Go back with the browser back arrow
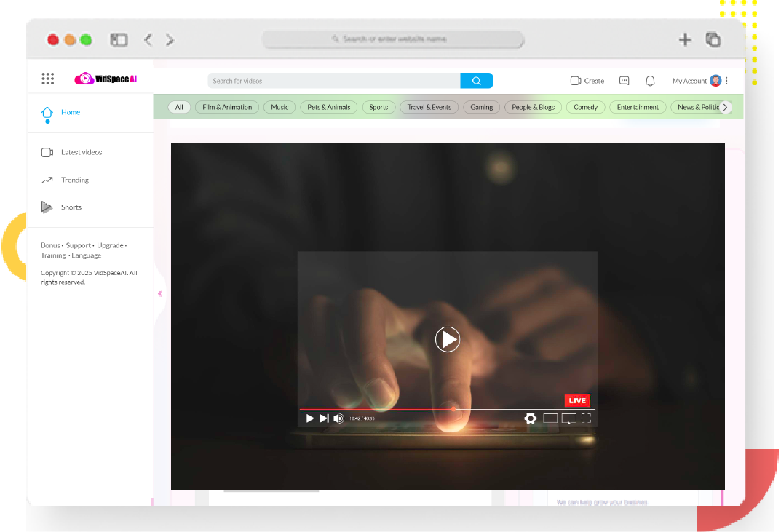The height and width of the screenshot is (532, 781). pos(148,40)
